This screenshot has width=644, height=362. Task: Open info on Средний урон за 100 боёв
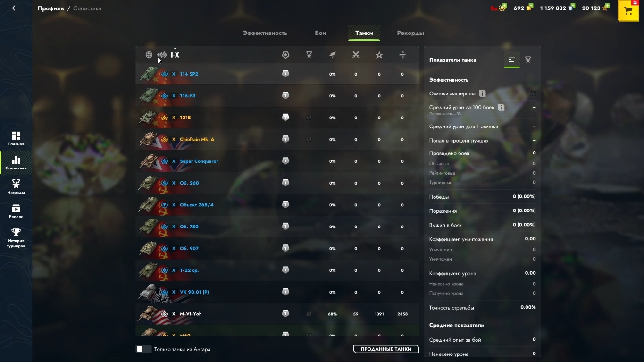coord(501,108)
